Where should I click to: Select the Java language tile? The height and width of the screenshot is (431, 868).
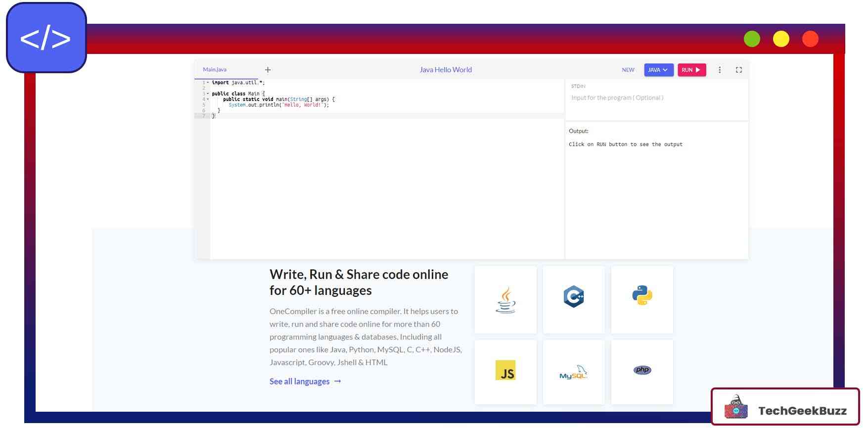[x=505, y=300]
